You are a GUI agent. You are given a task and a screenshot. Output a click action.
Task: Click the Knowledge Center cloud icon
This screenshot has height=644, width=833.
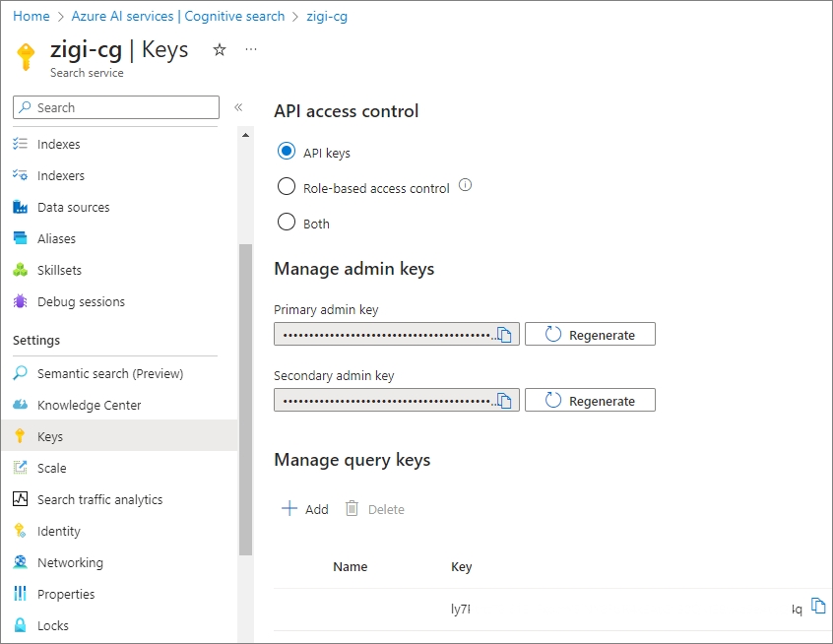[x=21, y=405]
